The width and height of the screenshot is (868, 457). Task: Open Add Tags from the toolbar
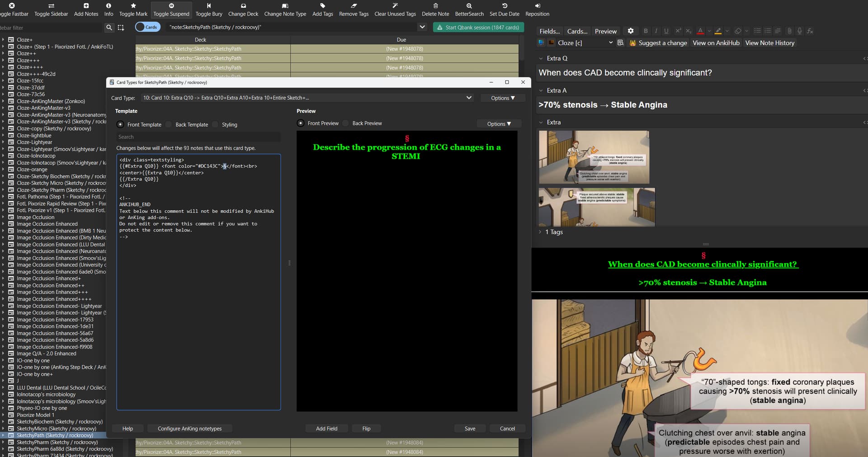pyautogui.click(x=322, y=6)
